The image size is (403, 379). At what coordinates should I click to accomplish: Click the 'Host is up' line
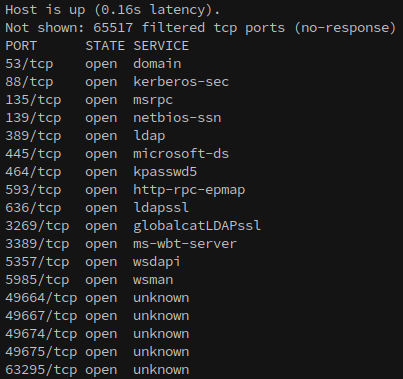[x=113, y=10]
